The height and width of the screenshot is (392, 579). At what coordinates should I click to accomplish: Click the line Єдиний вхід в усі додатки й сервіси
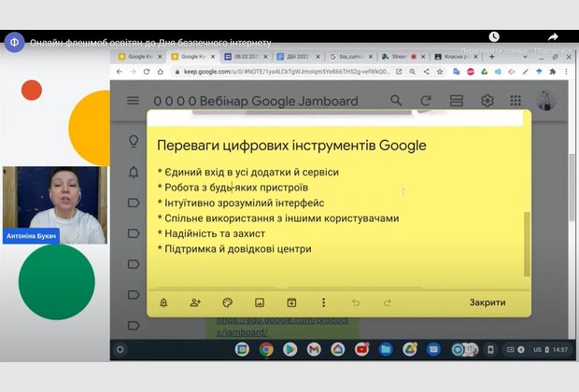tap(247, 172)
